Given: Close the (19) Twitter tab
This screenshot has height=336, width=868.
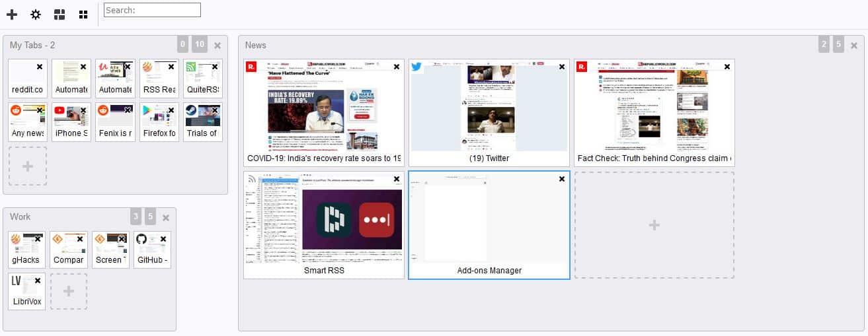Looking at the screenshot, I should (562, 67).
